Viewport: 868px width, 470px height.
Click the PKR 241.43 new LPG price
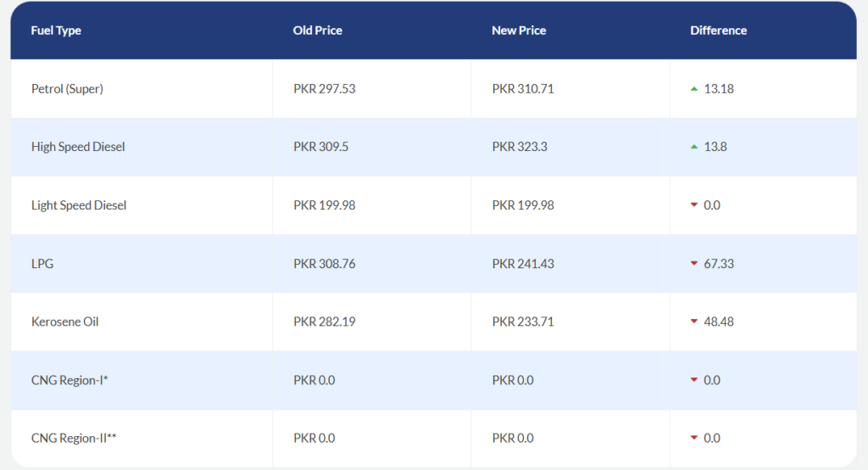[522, 264]
